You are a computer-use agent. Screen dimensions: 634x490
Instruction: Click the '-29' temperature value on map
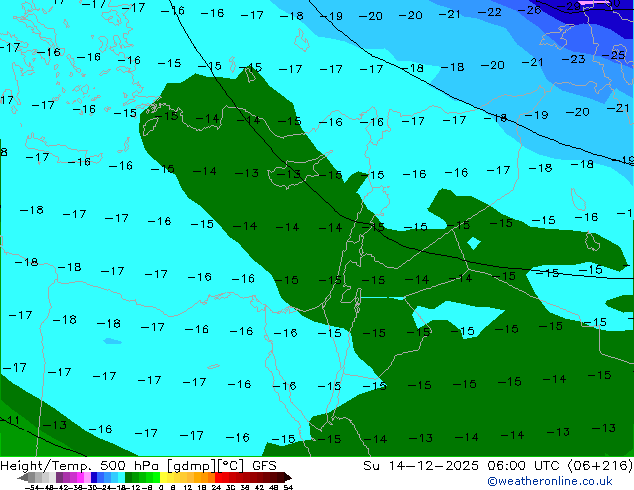570,6
